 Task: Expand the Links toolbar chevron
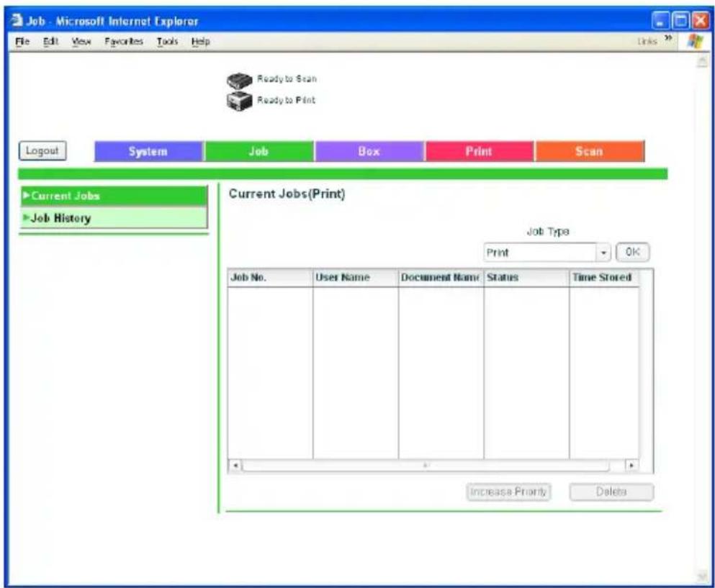(x=668, y=38)
